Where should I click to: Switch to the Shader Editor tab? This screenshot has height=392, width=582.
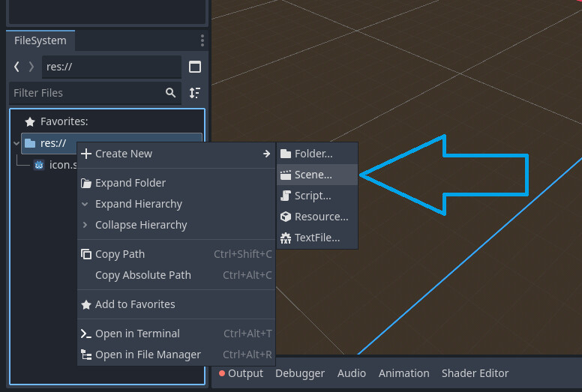point(475,373)
